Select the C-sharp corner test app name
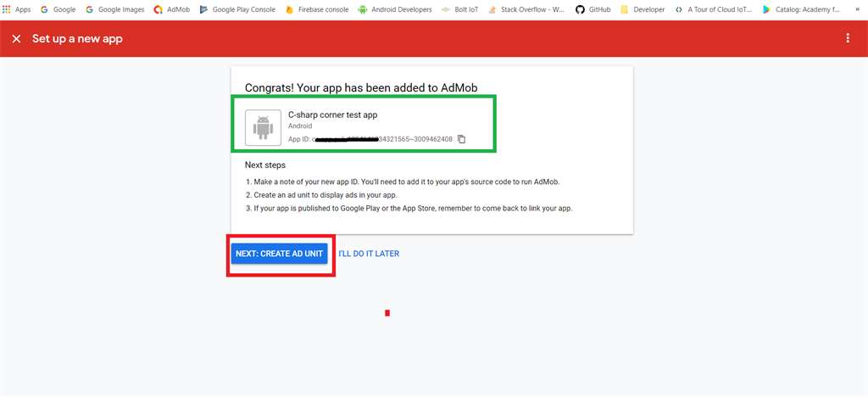 click(x=332, y=115)
